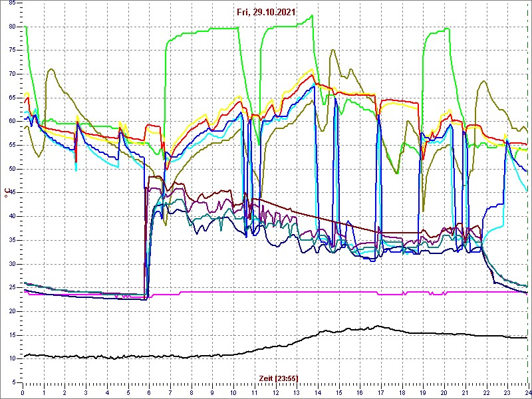Viewport: 532px width, 399px height.
Task: Click hour 23 on the time axis
Action: click(507, 393)
